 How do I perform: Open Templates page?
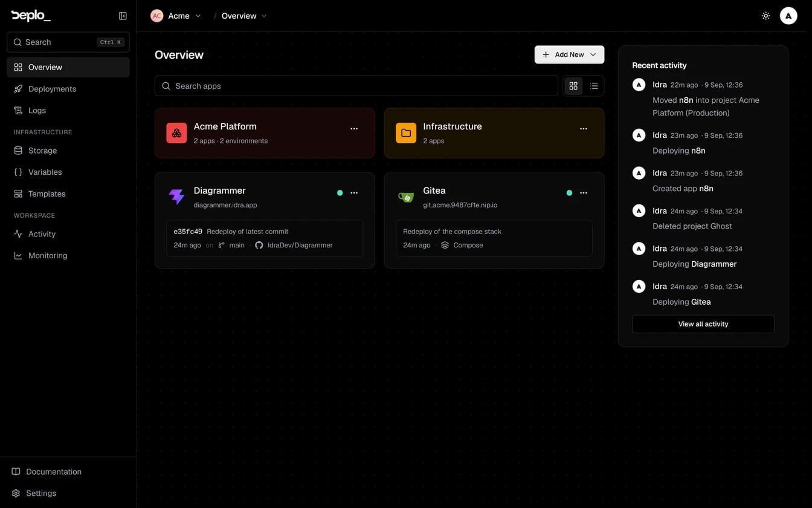pos(68,194)
